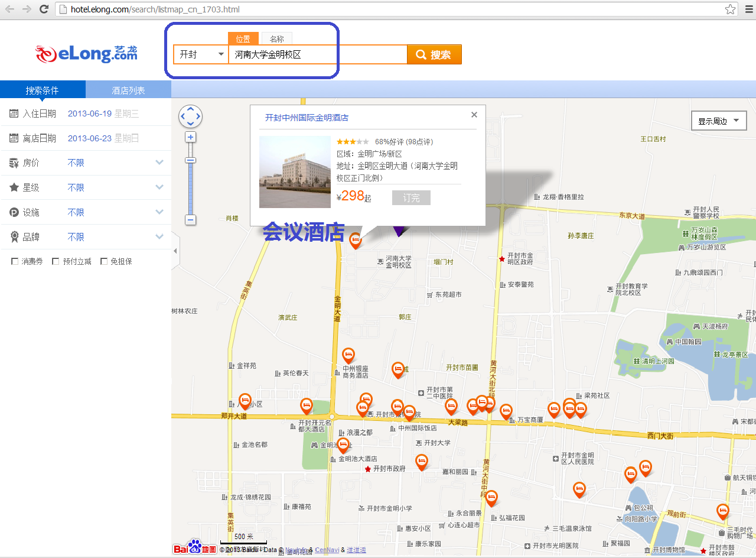This screenshot has height=558, width=756.
Task: Open the city dropdown showing 开封
Action: click(x=201, y=54)
